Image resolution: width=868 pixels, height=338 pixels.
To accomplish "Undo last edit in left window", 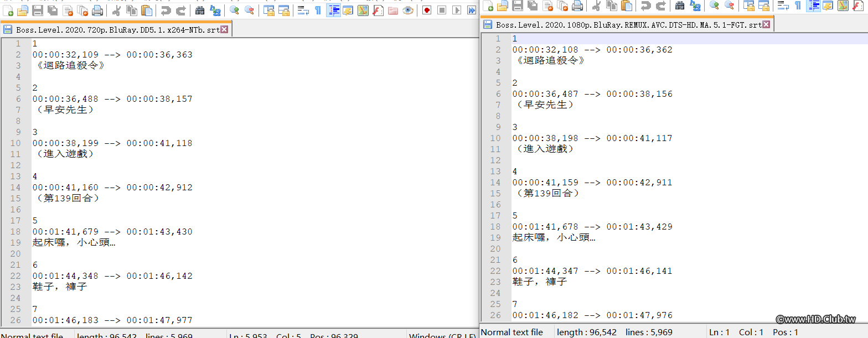I will (166, 11).
